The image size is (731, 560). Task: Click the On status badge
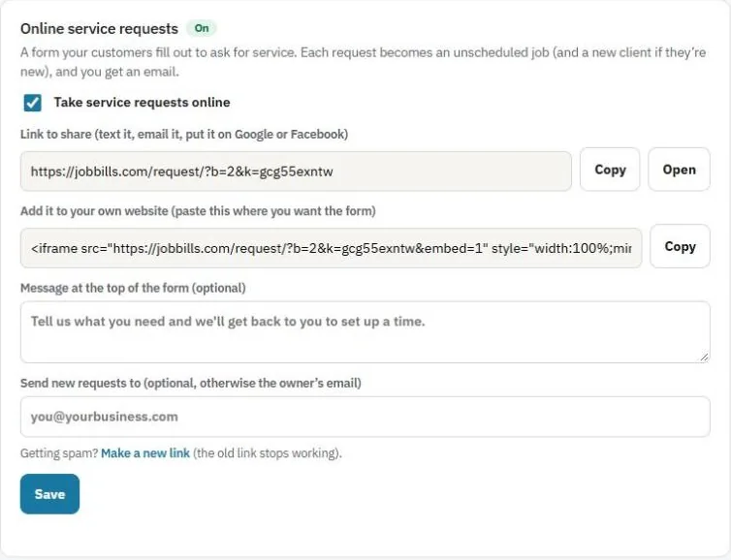202,28
